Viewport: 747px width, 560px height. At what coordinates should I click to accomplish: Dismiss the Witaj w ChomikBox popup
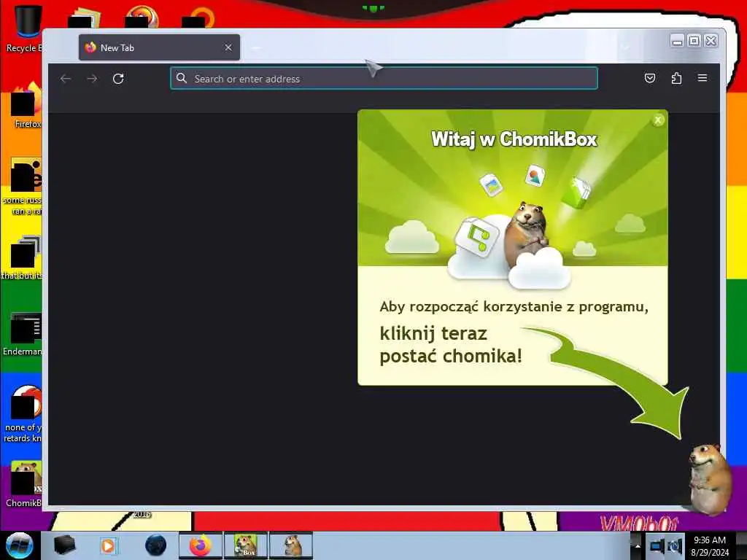[x=658, y=120]
